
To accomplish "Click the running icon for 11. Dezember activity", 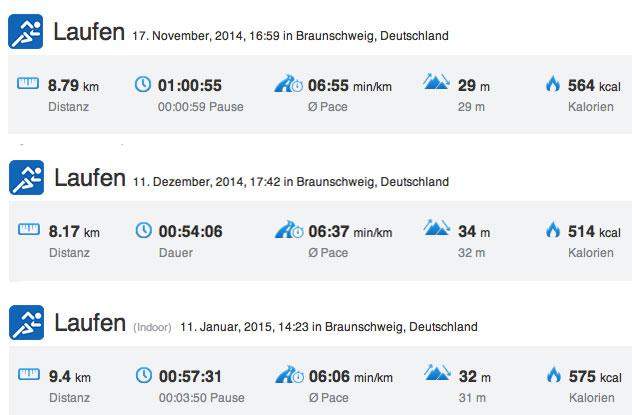I will (x=26, y=177).
